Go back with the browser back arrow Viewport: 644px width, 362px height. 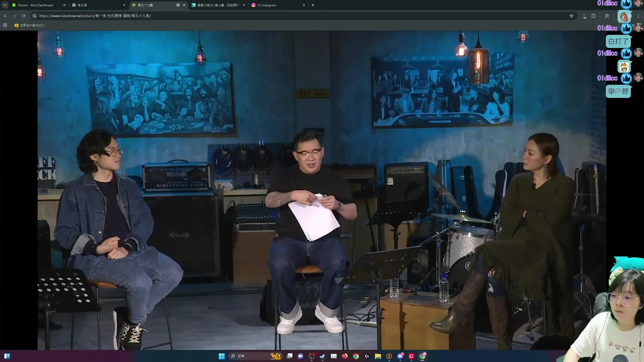coord(6,16)
